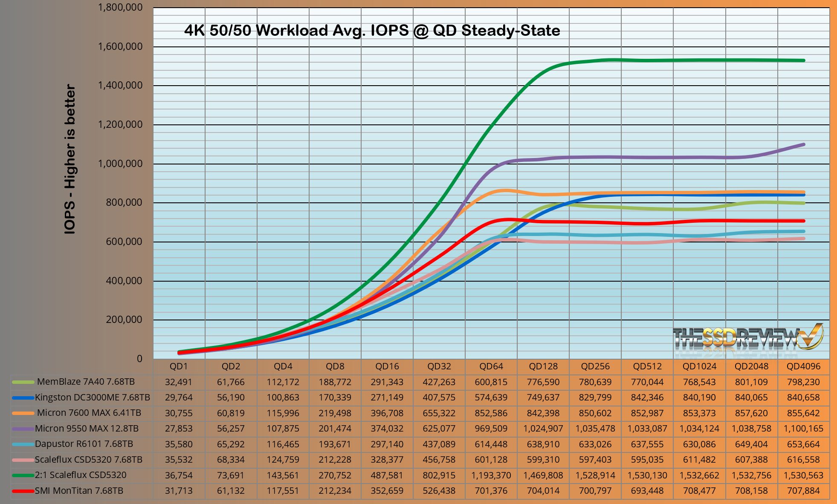Viewport: 837px width, 504px height.
Task: Click the IOPS Higher is better axis label
Action: pyautogui.click(x=70, y=159)
